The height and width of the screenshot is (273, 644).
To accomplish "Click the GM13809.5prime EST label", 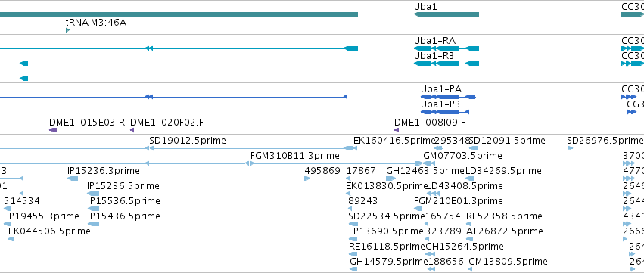I will pyautogui.click(x=508, y=262).
